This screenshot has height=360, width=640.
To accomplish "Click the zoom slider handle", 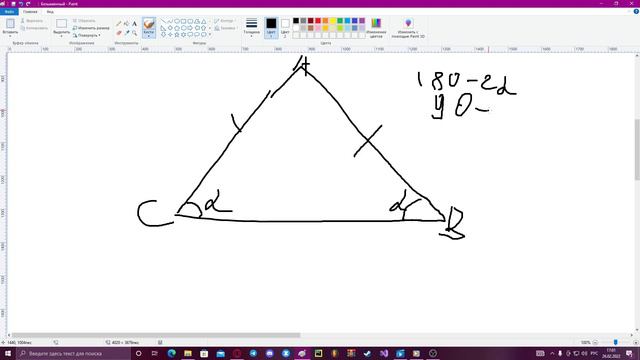I will (616, 342).
